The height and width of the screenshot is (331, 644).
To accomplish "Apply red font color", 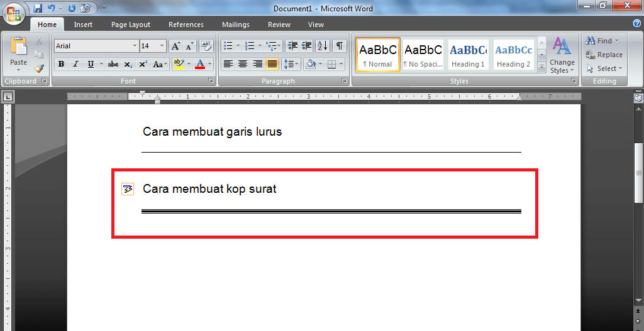I will click(x=200, y=64).
